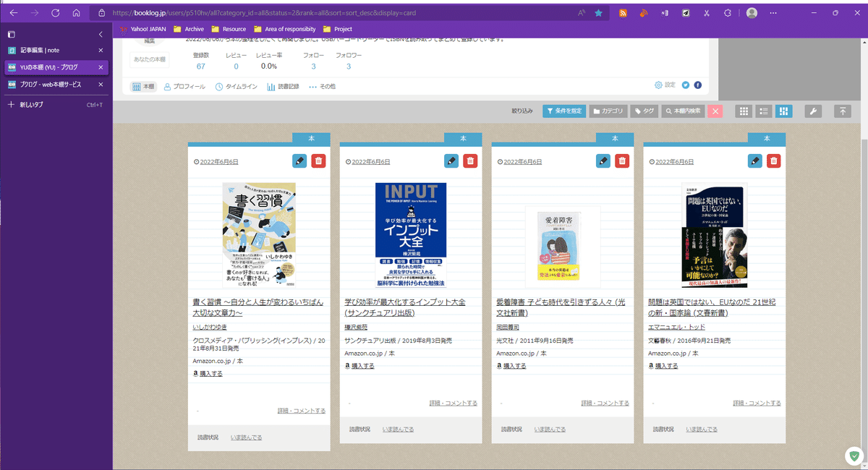Edit the 問題は英国ではない book with pencil icon
Image resolution: width=868 pixels, height=470 pixels.
[755, 161]
